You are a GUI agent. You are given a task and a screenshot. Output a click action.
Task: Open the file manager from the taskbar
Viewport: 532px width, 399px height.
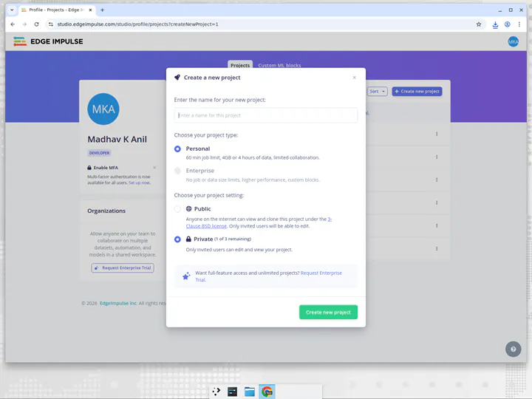point(250,392)
